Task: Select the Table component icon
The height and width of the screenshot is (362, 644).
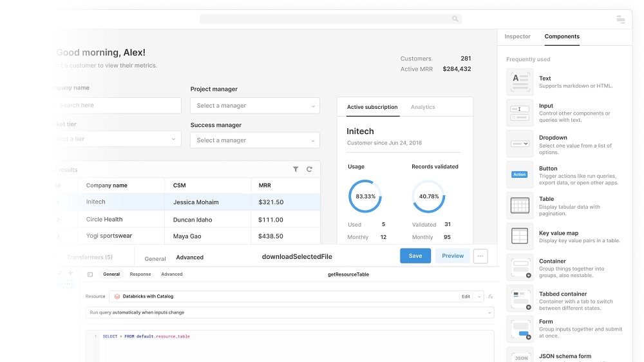Action: point(520,205)
